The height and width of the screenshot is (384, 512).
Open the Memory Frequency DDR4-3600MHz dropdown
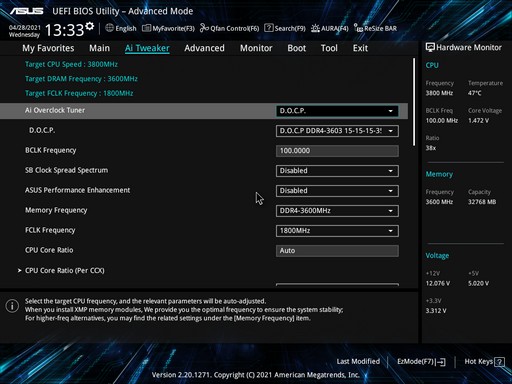(337, 211)
